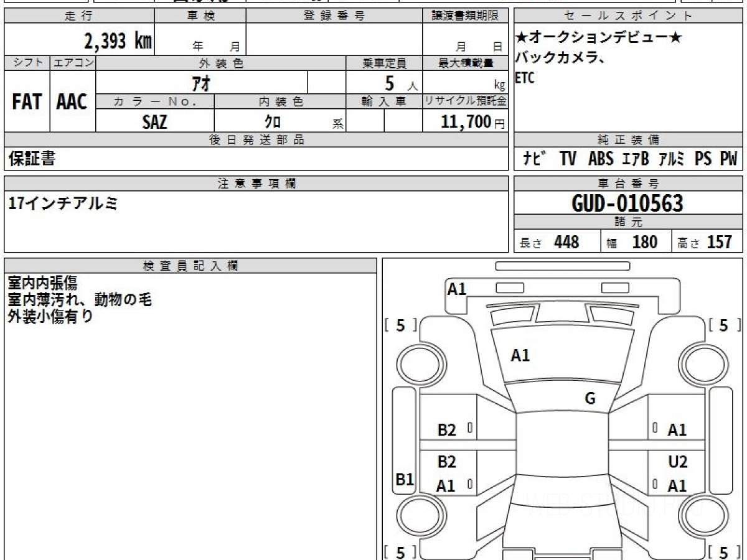Click the ETC sales point entry
This screenshot has width=747, height=560.
525,78
